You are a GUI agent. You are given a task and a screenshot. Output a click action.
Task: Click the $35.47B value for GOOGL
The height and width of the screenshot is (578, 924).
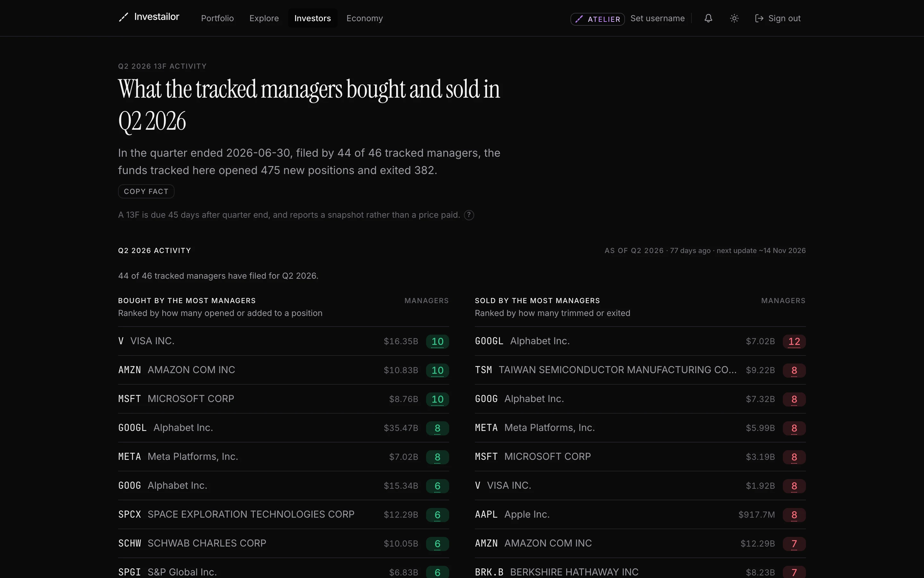(x=401, y=428)
